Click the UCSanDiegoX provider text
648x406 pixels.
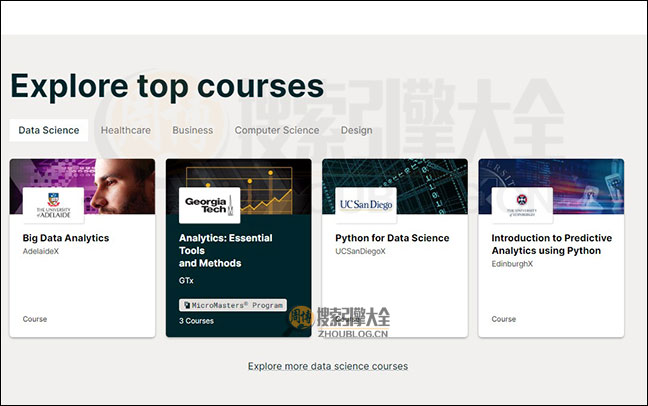pos(360,251)
